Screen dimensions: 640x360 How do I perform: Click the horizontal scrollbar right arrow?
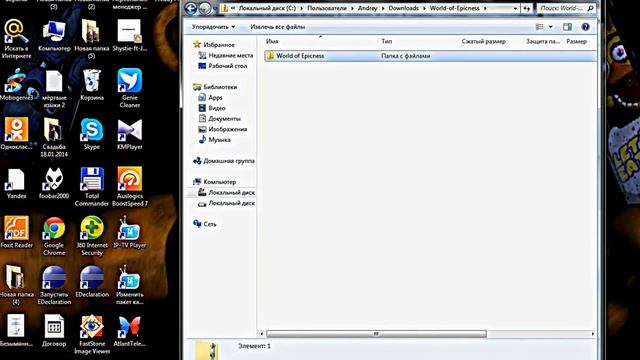pyautogui.click(x=592, y=334)
